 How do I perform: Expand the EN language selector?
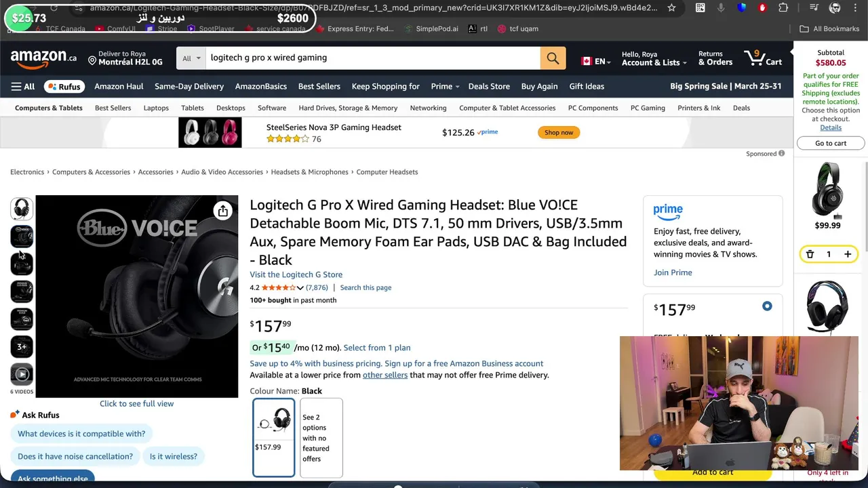click(x=596, y=62)
